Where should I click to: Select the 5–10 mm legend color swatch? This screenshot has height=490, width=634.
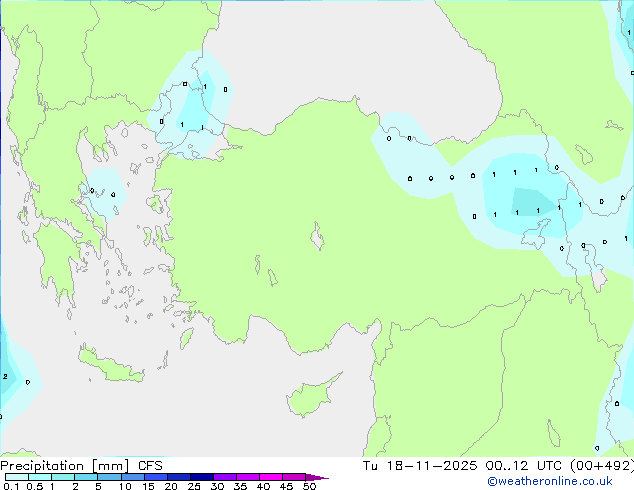click(109, 477)
